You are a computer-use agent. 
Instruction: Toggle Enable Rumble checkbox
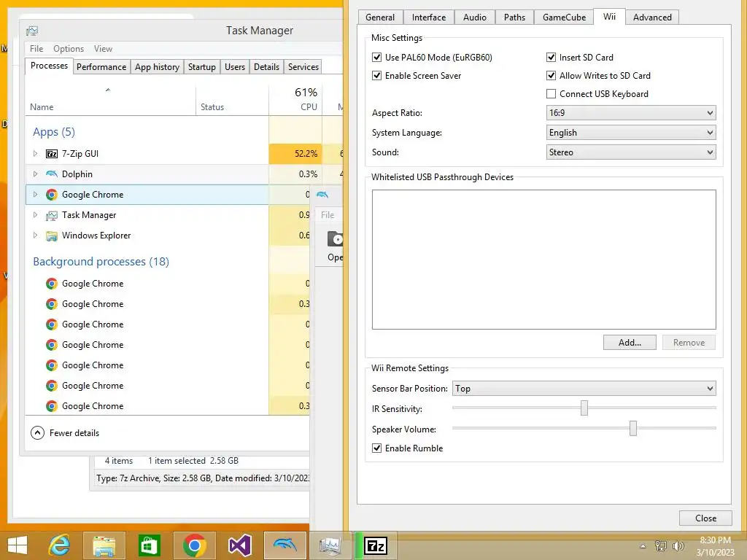(377, 448)
